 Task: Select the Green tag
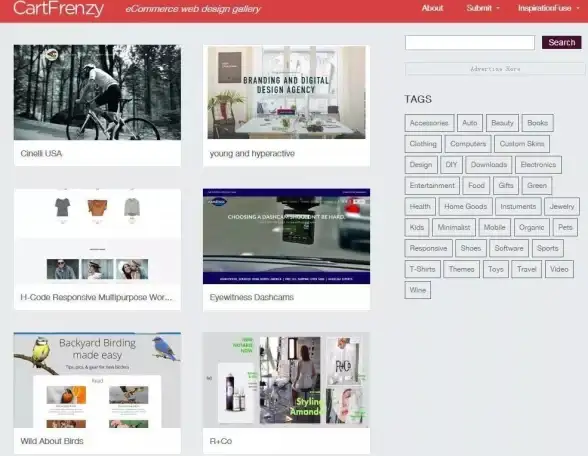pyautogui.click(x=537, y=186)
